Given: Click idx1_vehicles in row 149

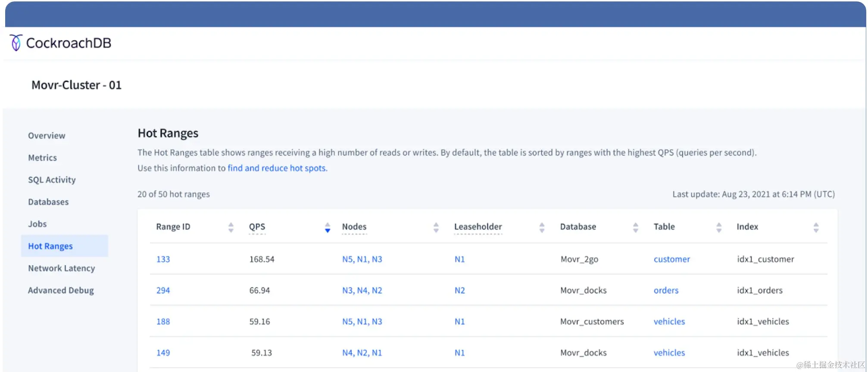Looking at the screenshot, I should 763,353.
